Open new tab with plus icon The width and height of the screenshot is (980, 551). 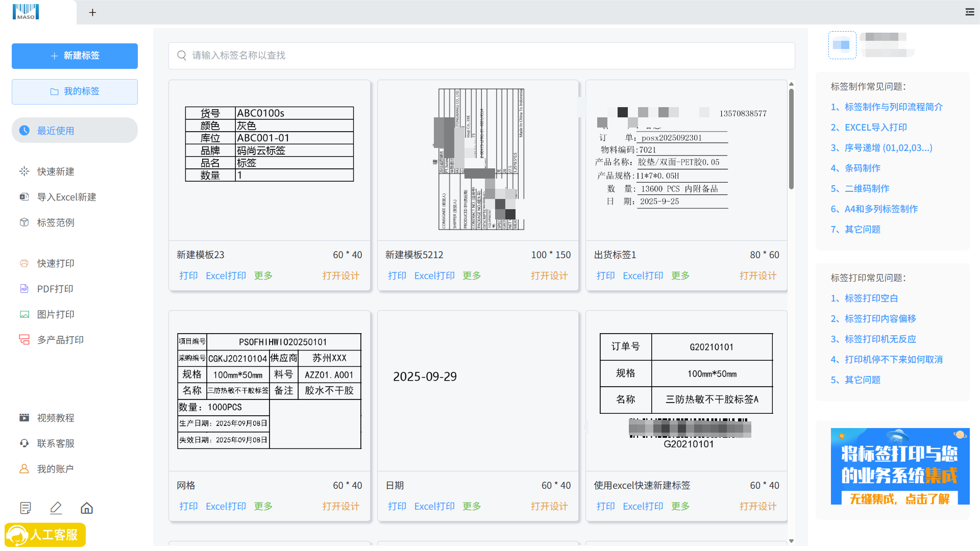click(x=92, y=12)
